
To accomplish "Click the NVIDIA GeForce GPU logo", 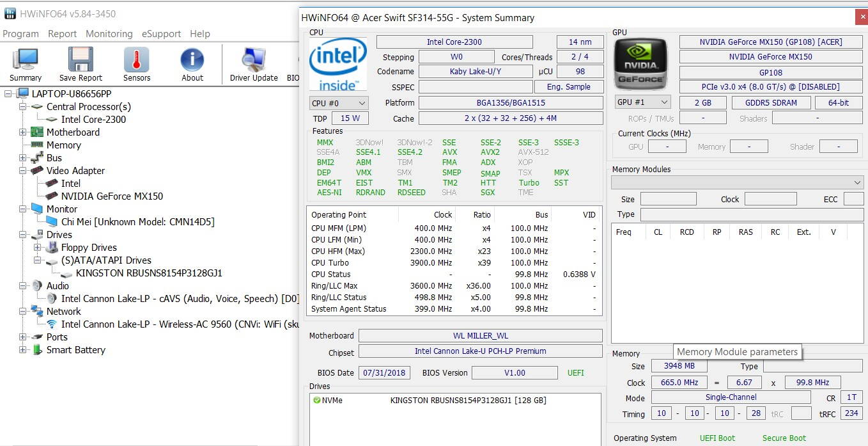I will click(640, 64).
